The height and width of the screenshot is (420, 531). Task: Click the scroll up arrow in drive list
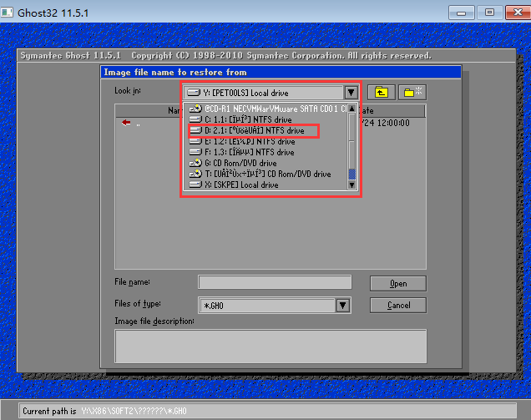tap(351, 109)
